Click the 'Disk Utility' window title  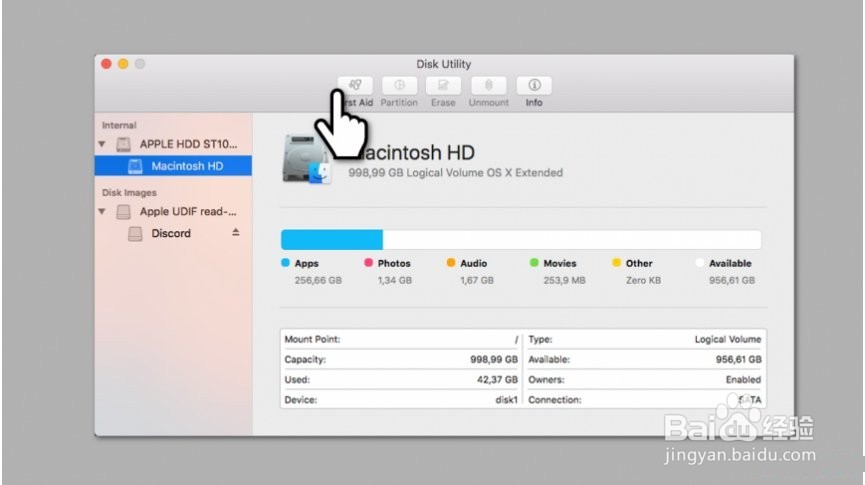(x=444, y=64)
